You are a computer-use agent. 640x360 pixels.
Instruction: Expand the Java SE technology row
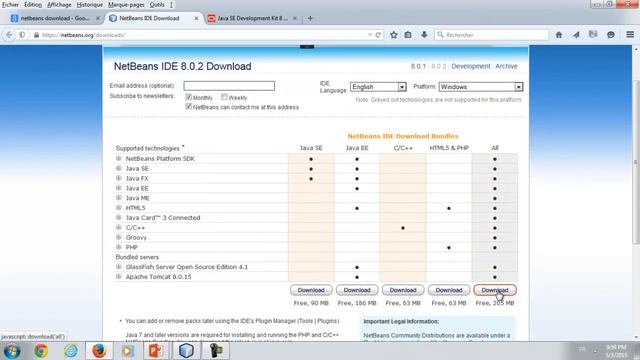pyautogui.click(x=119, y=168)
